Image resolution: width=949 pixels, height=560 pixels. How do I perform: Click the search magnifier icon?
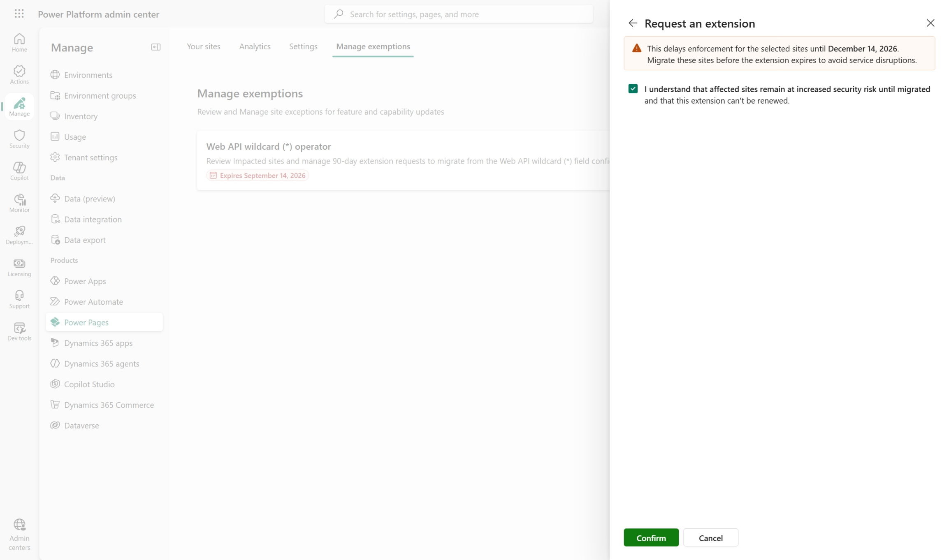point(339,14)
